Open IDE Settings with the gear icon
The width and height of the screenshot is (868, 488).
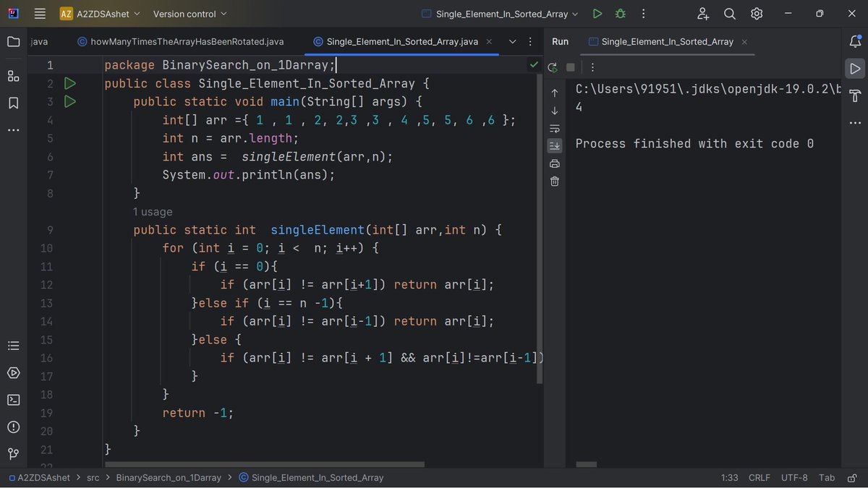757,13
